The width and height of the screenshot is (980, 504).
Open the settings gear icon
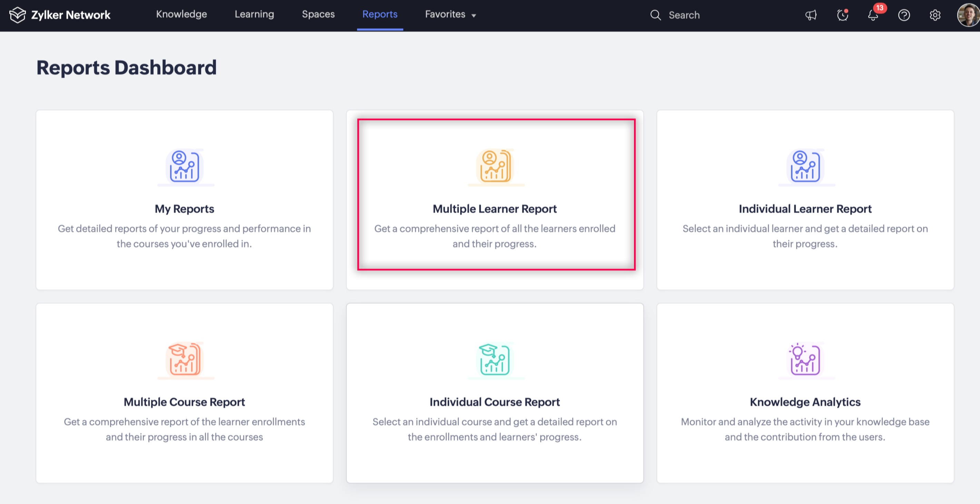click(x=935, y=15)
